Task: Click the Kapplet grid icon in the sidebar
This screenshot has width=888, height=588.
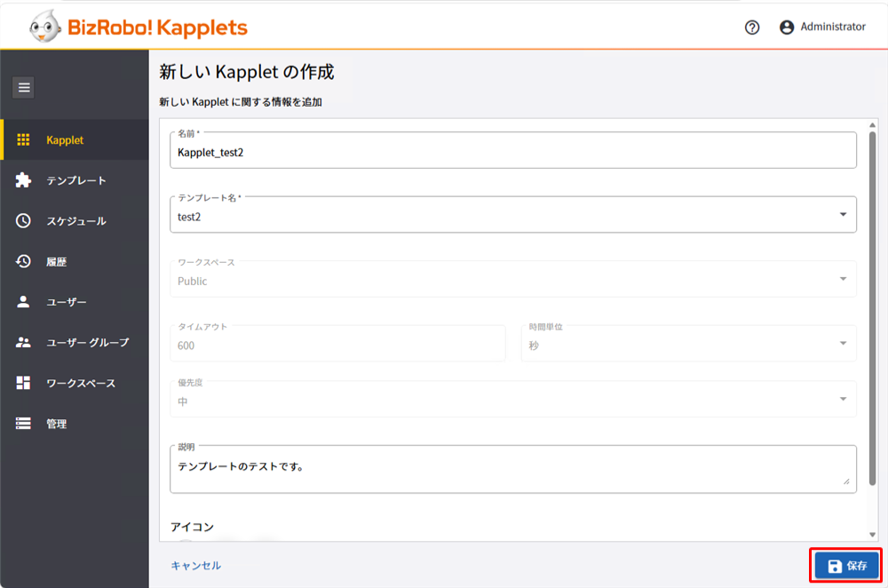Action: click(23, 140)
